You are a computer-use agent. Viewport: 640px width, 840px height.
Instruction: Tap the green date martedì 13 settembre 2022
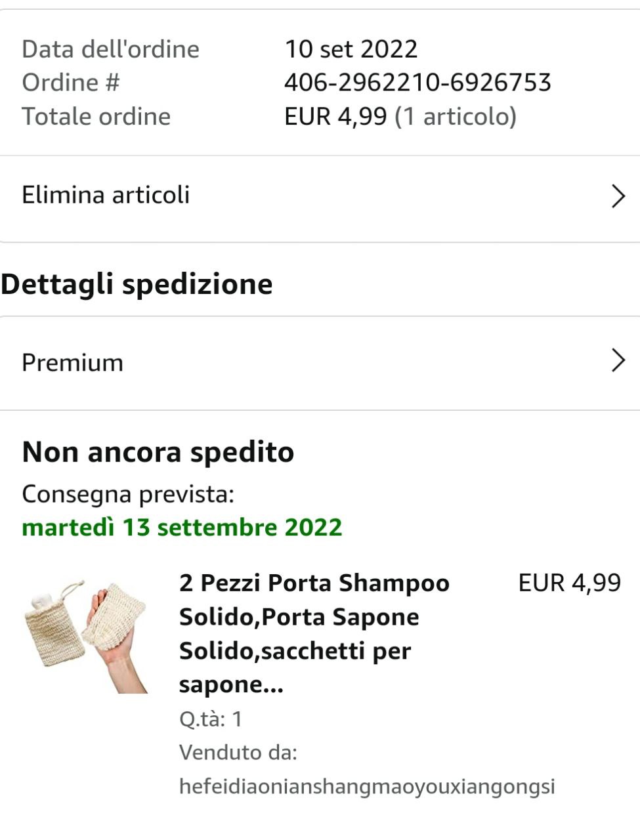point(182,528)
